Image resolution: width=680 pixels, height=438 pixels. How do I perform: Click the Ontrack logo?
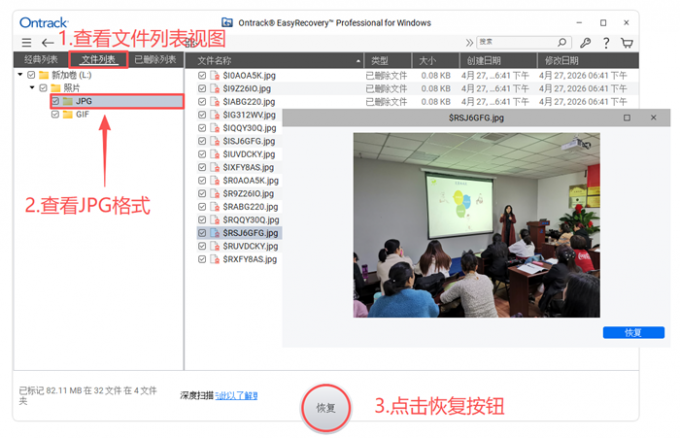coord(43,23)
